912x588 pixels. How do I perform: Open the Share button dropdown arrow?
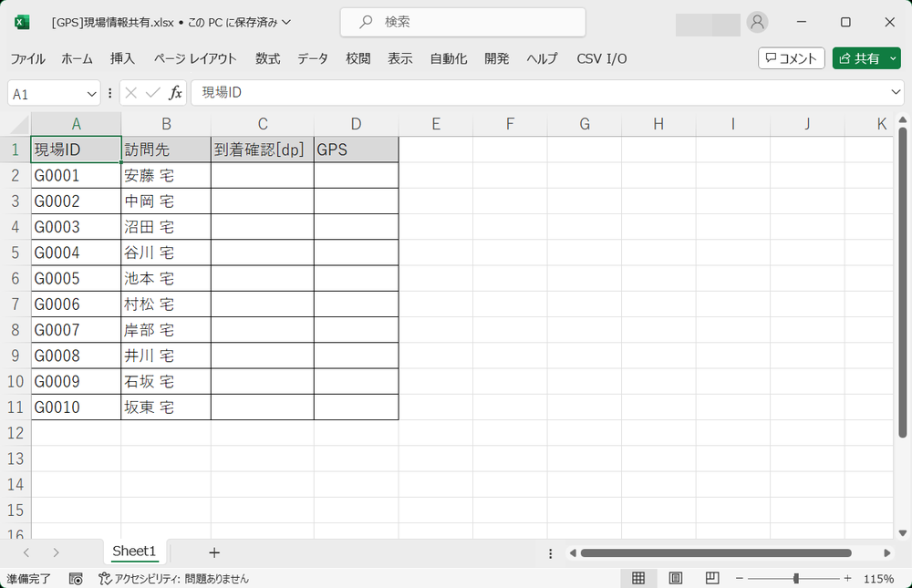pyautogui.click(x=894, y=58)
